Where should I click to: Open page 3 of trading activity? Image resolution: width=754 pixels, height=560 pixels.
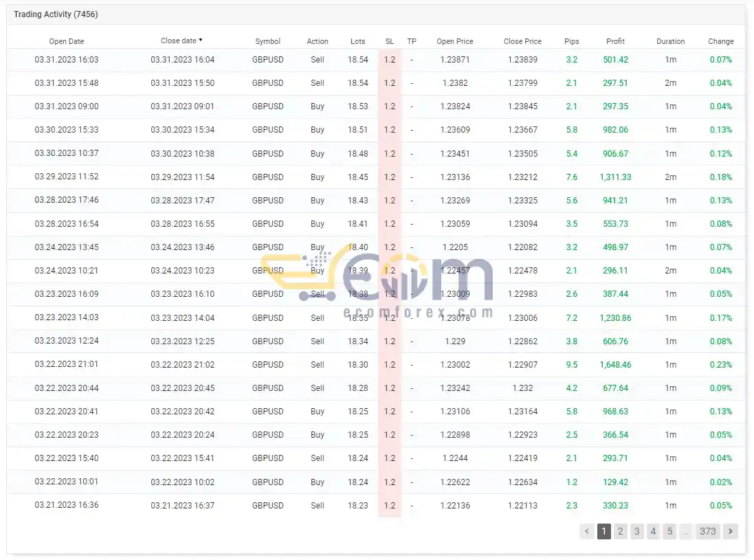(636, 531)
